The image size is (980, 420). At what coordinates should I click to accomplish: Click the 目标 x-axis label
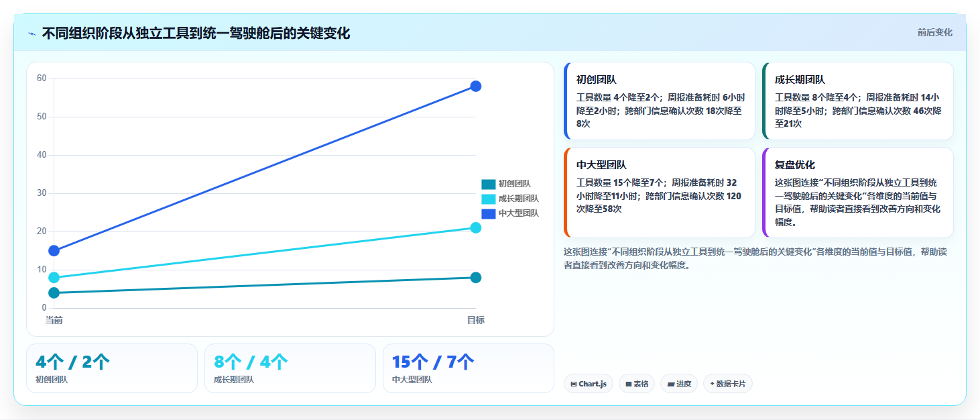click(476, 320)
